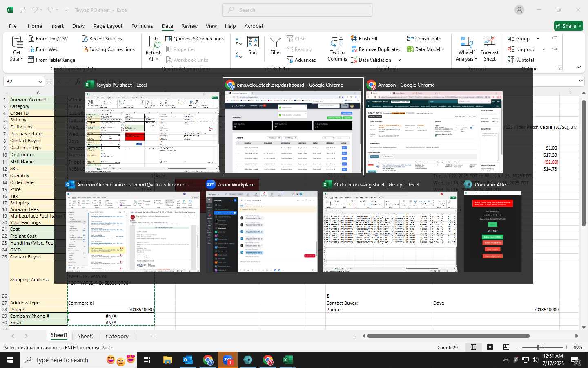This screenshot has height=368, width=588.
Task: Click Advanced filter
Action: click(x=302, y=60)
